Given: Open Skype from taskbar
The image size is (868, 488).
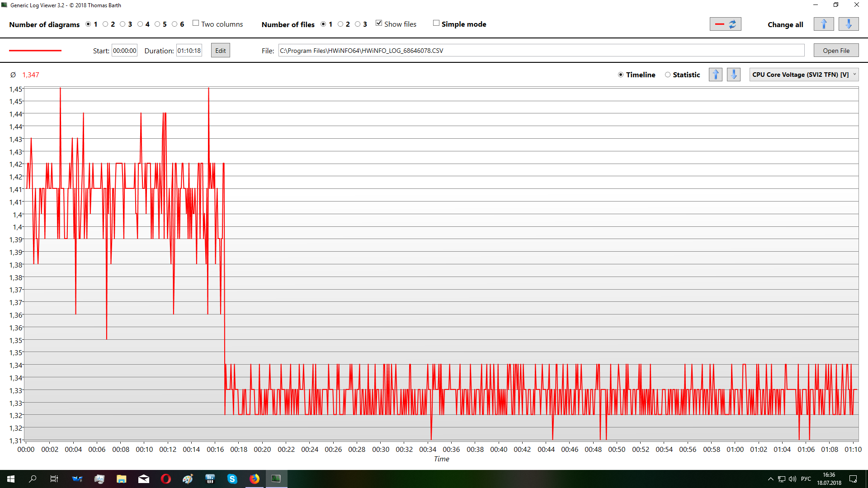Looking at the screenshot, I should coord(232,479).
